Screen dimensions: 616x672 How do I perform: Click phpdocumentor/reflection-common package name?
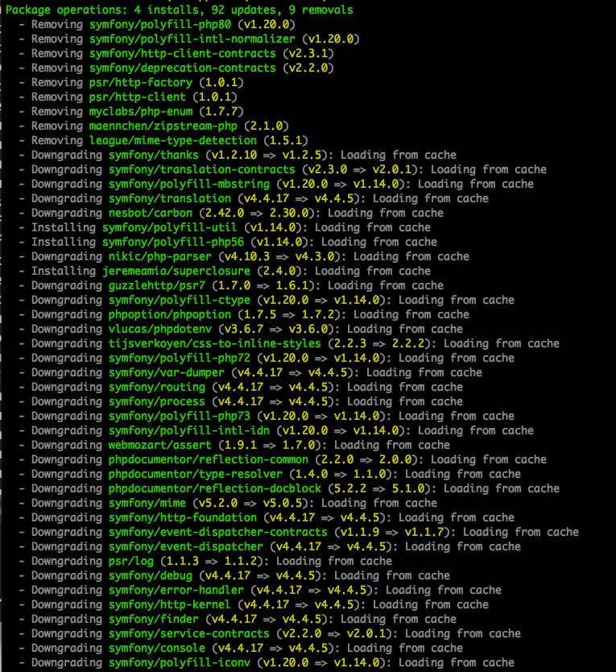(209, 459)
